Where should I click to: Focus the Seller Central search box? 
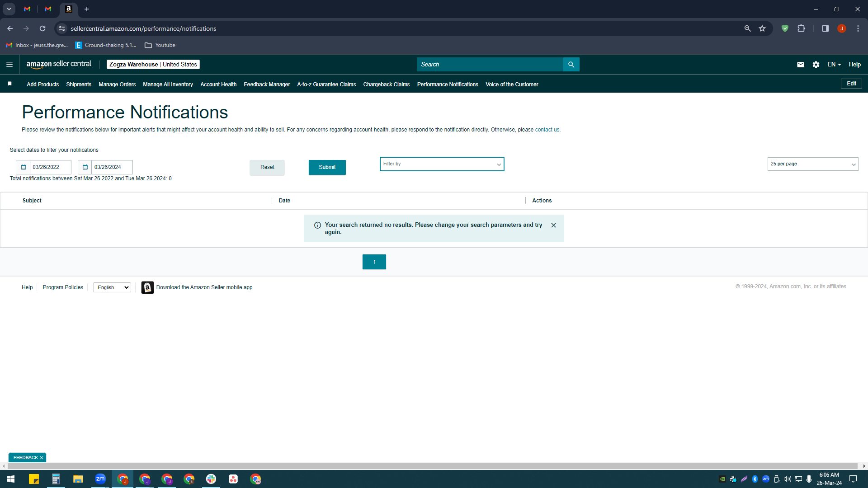point(490,65)
